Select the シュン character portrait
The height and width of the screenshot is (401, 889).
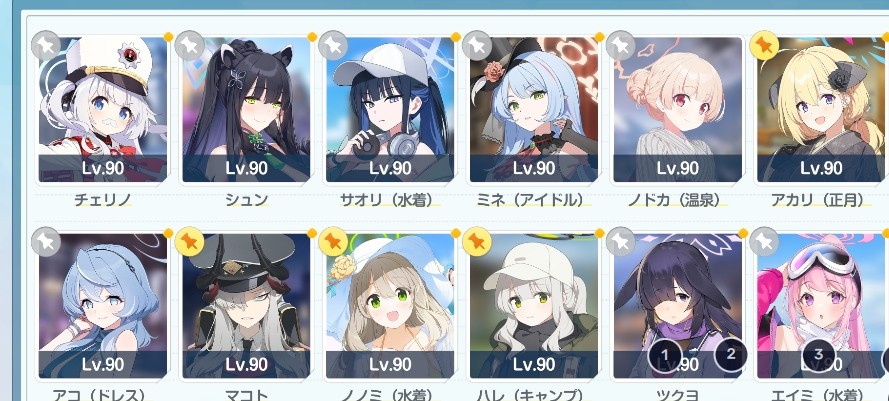coord(247,109)
